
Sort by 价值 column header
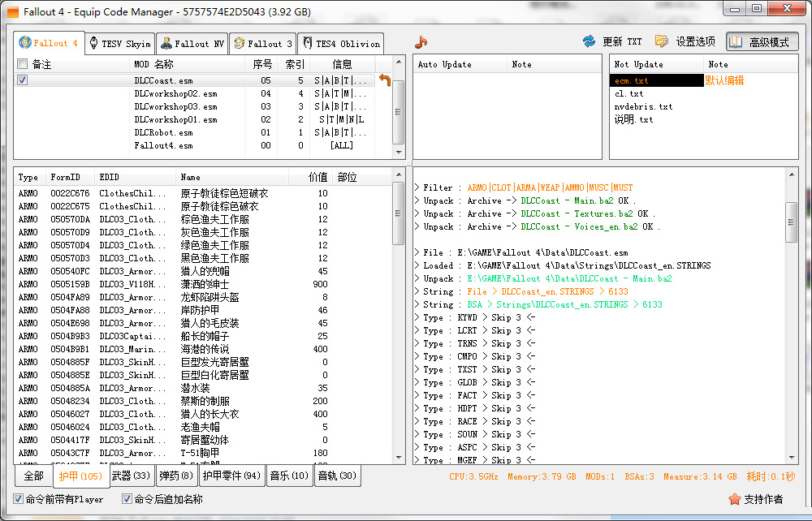pos(311,177)
